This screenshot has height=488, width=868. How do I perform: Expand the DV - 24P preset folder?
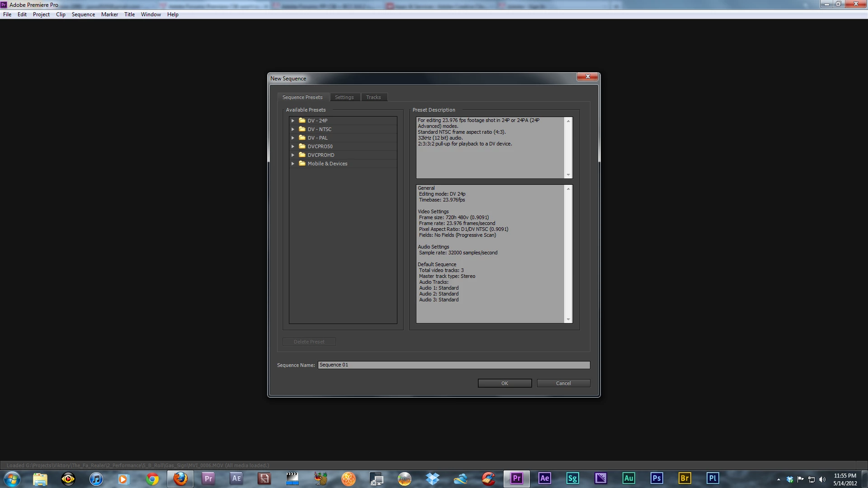point(293,121)
